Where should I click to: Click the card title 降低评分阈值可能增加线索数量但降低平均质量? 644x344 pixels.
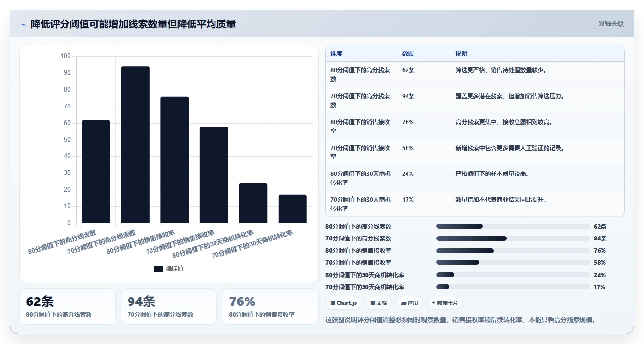[x=133, y=24]
